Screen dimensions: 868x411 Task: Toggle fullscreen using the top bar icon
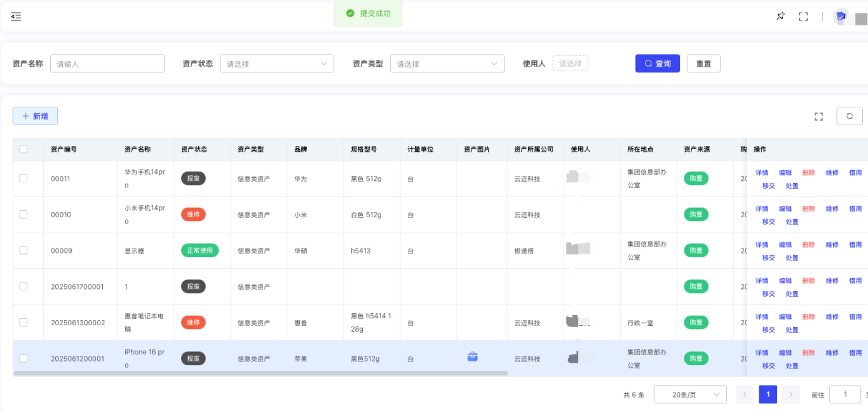pos(803,17)
